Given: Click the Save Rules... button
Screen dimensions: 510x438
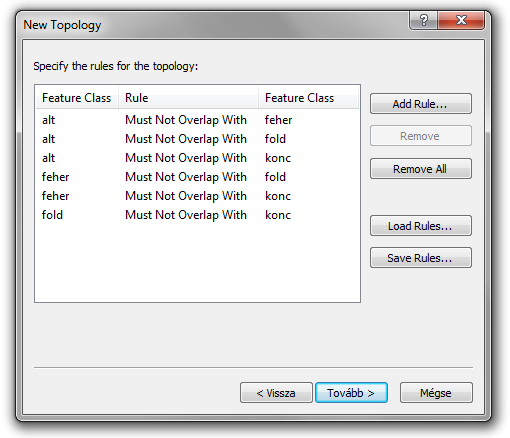Looking at the screenshot, I should pyautogui.click(x=421, y=258).
